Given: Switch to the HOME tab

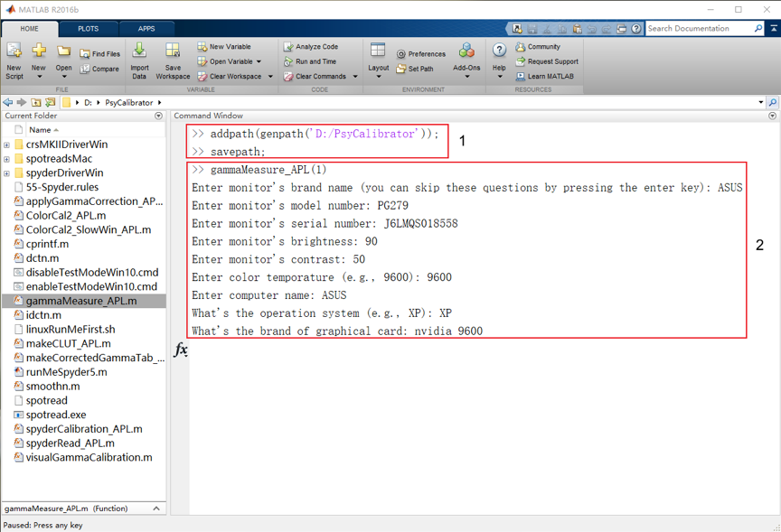Looking at the screenshot, I should [x=30, y=28].
